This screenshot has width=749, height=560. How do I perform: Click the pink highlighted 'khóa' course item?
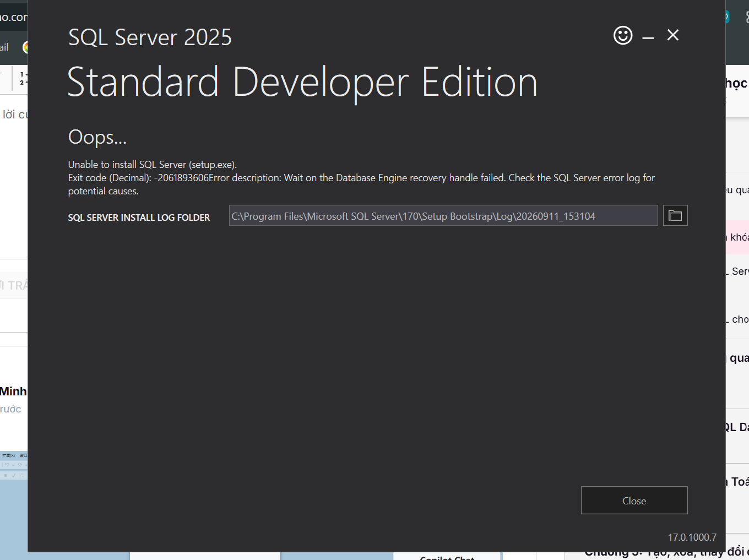[x=737, y=237]
